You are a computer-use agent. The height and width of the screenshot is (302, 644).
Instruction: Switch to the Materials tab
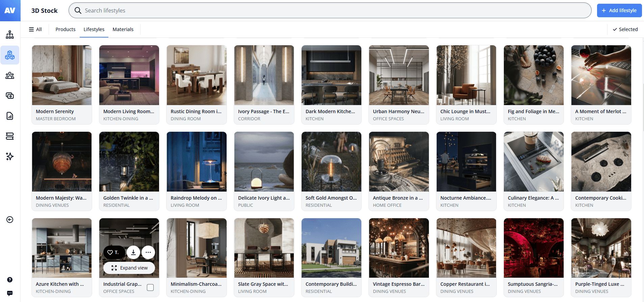(123, 29)
